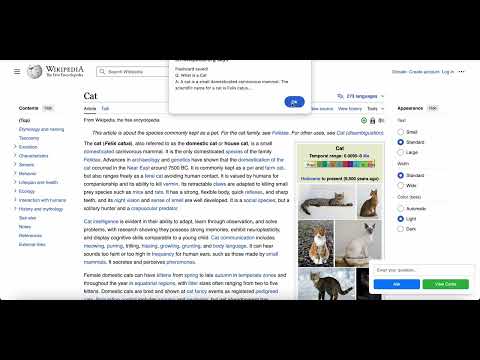The width and height of the screenshot is (480, 360).
Task: Open the View history tab
Action: tap(350, 109)
